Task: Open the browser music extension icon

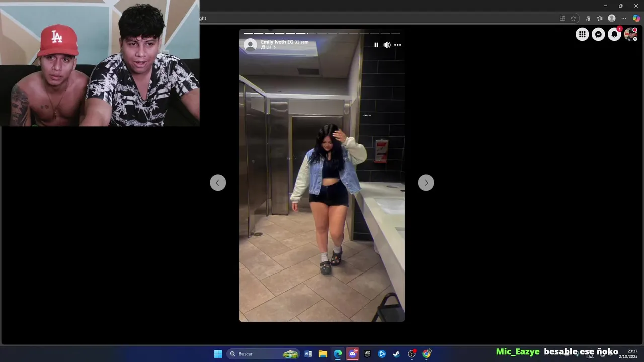Action: [588, 18]
